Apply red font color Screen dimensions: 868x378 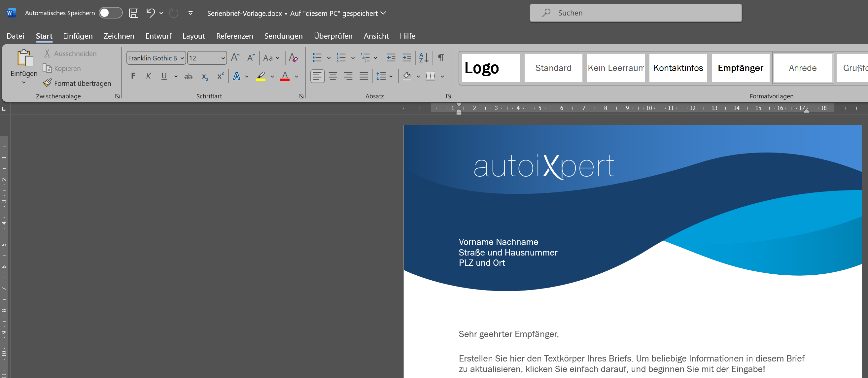click(285, 76)
